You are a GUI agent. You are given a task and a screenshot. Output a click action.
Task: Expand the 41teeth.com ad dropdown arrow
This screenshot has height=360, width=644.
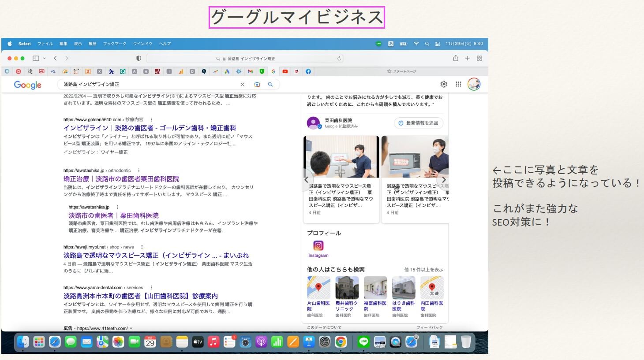(131, 328)
